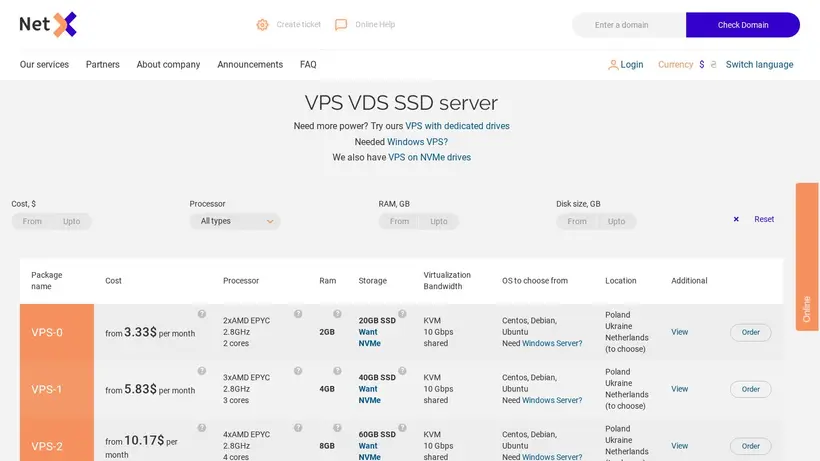Click the Cost Upto input field

coord(72,222)
